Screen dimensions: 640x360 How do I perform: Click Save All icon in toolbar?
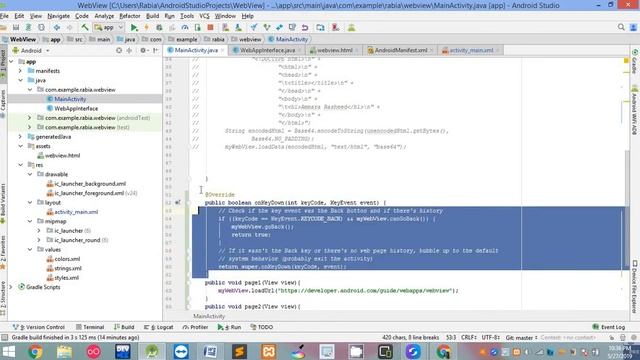(x=16, y=27)
